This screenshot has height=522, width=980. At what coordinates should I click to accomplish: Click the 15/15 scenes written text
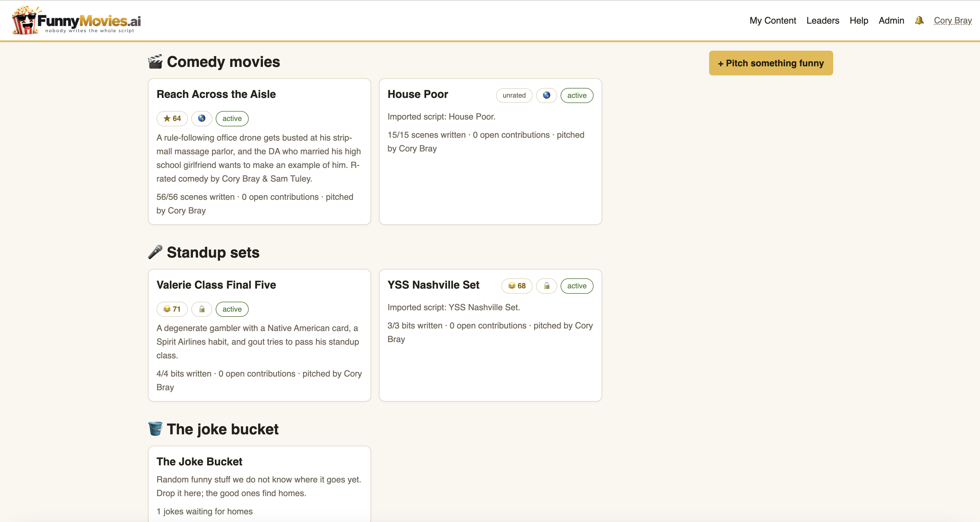427,135
